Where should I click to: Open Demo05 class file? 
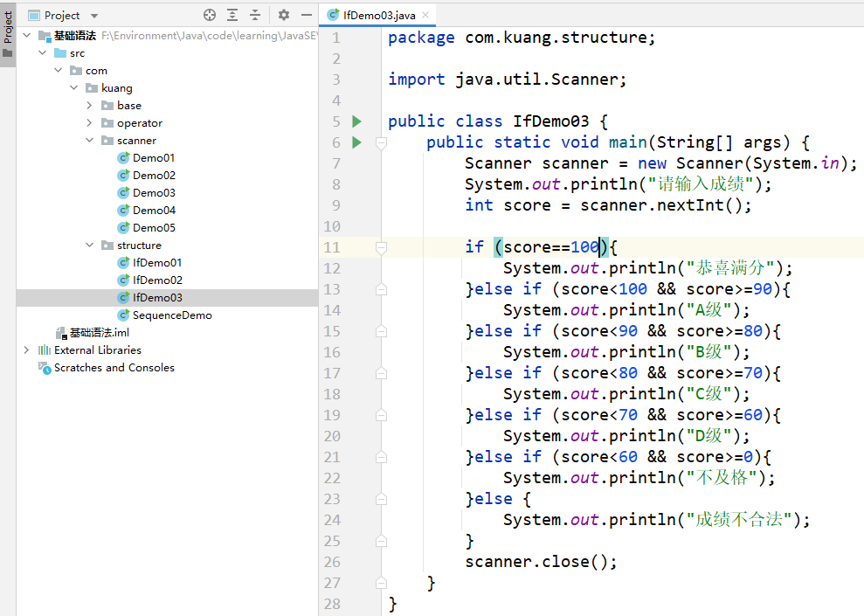(154, 227)
